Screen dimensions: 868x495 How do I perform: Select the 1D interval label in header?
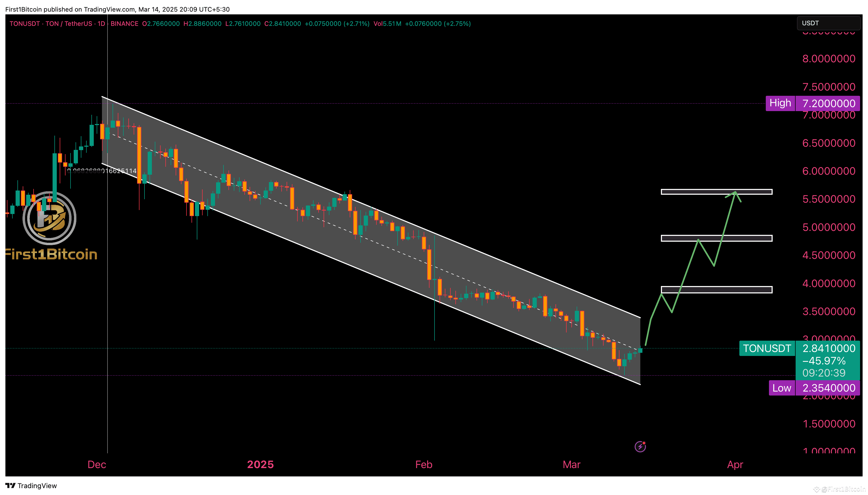(101, 24)
